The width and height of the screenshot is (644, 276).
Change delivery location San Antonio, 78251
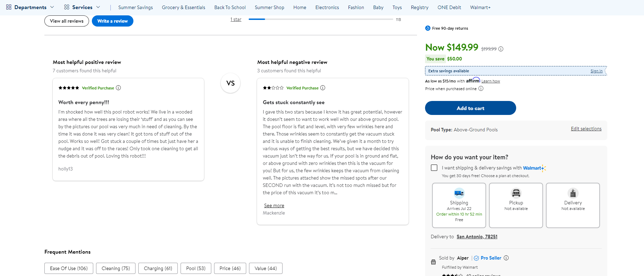click(477, 237)
